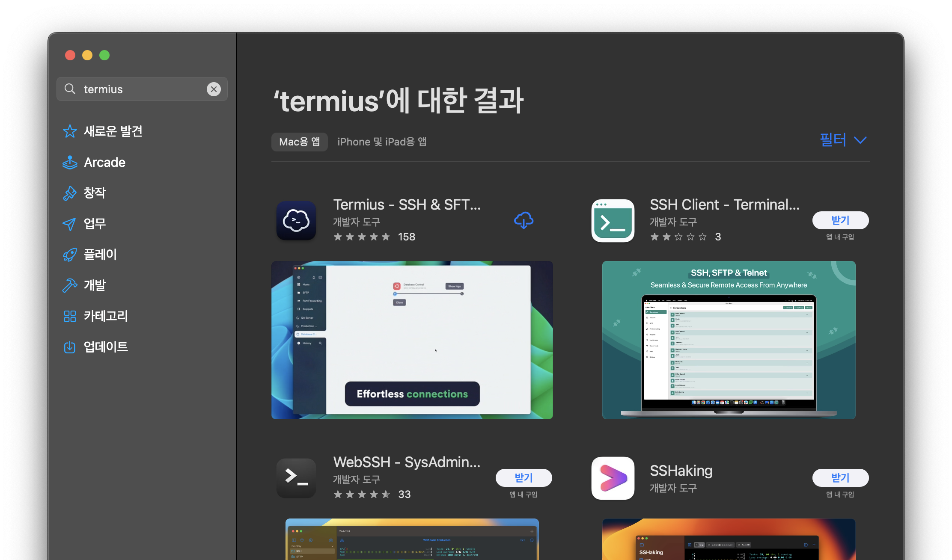Switch to iPhone 및 iPad용 앱 tab
This screenshot has width=952, height=560.
[x=382, y=142]
